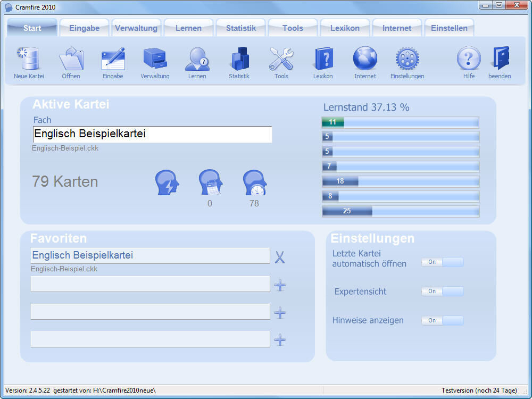532x399 pixels.
Task: Click the 79 Karten count text
Action: click(65, 181)
